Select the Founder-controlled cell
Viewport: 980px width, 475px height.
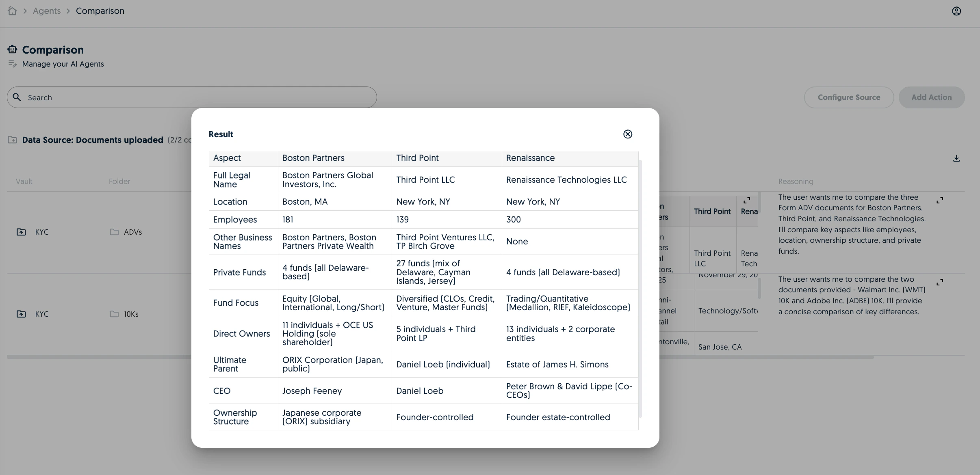(x=447, y=417)
